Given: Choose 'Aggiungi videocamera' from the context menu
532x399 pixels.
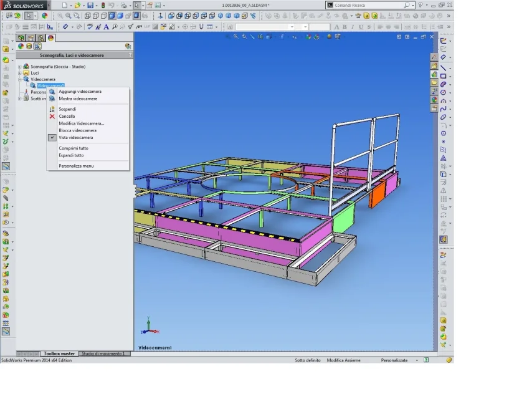Looking at the screenshot, I should 80,92.
